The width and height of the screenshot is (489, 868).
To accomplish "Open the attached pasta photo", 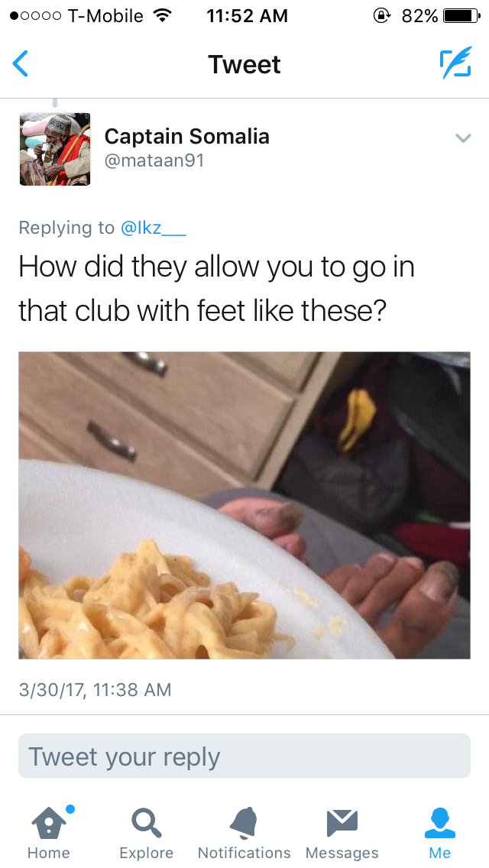I will click(244, 505).
